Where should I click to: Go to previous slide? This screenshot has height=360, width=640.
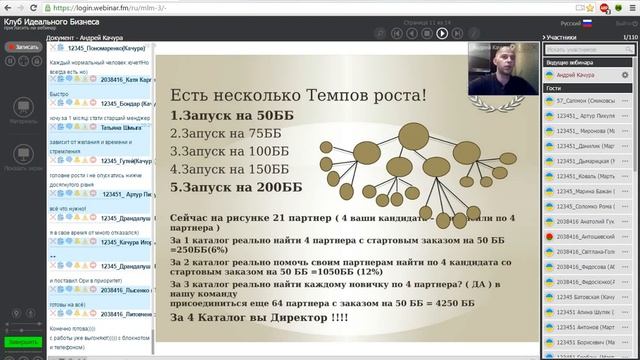click(x=412, y=33)
